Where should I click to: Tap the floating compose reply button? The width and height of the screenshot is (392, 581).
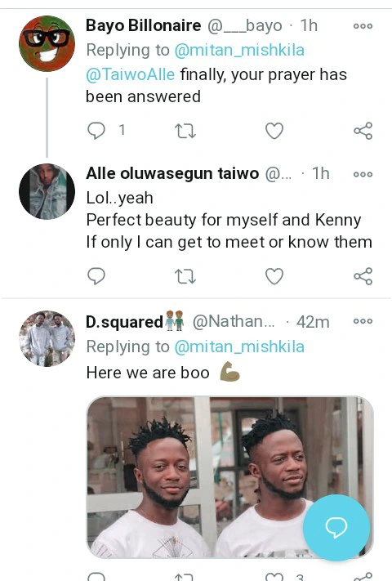pos(336,527)
